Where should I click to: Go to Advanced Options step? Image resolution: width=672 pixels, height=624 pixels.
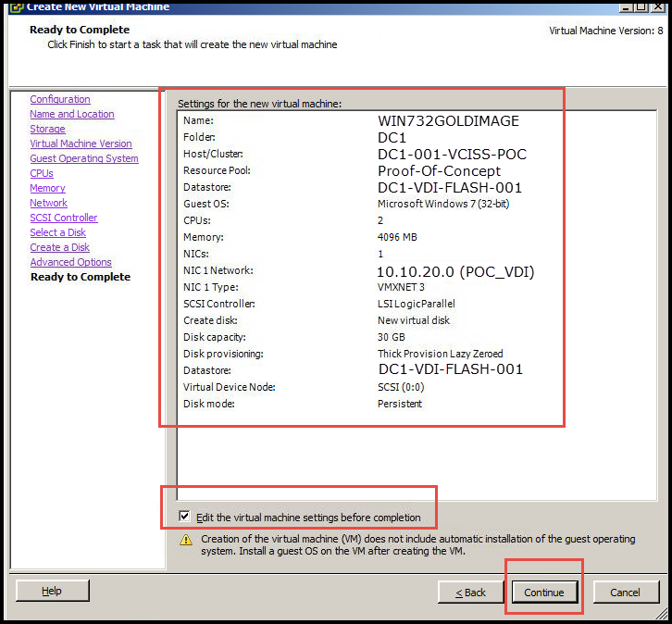[x=70, y=262]
